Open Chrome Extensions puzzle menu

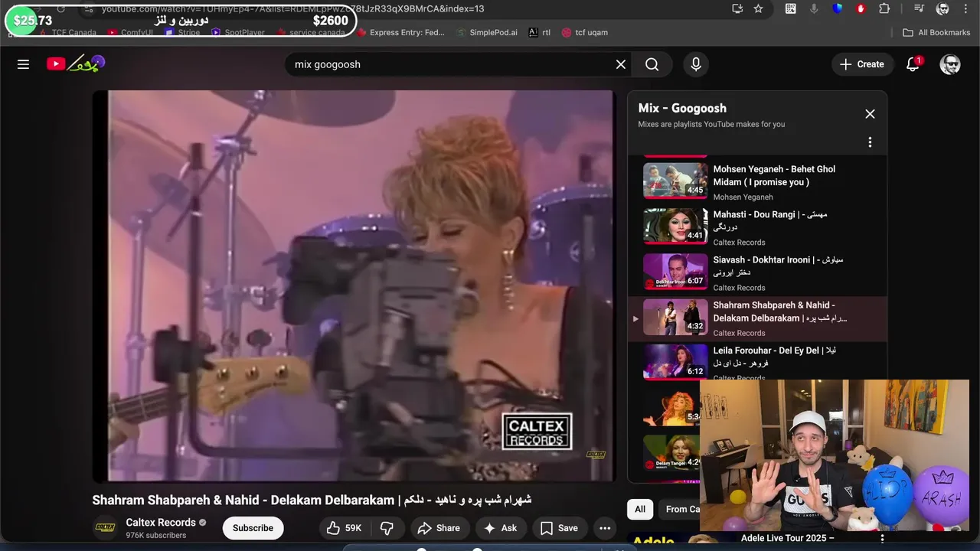tap(884, 8)
